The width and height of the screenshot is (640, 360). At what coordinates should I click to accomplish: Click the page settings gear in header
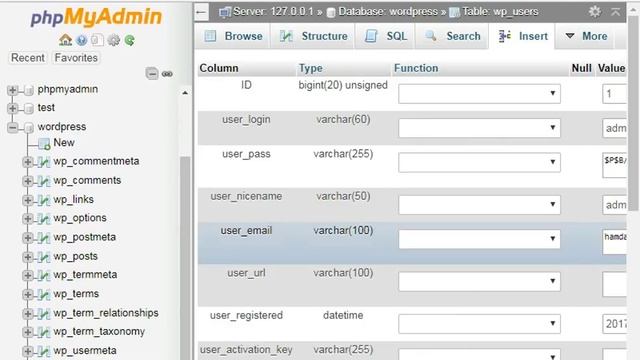(x=594, y=11)
